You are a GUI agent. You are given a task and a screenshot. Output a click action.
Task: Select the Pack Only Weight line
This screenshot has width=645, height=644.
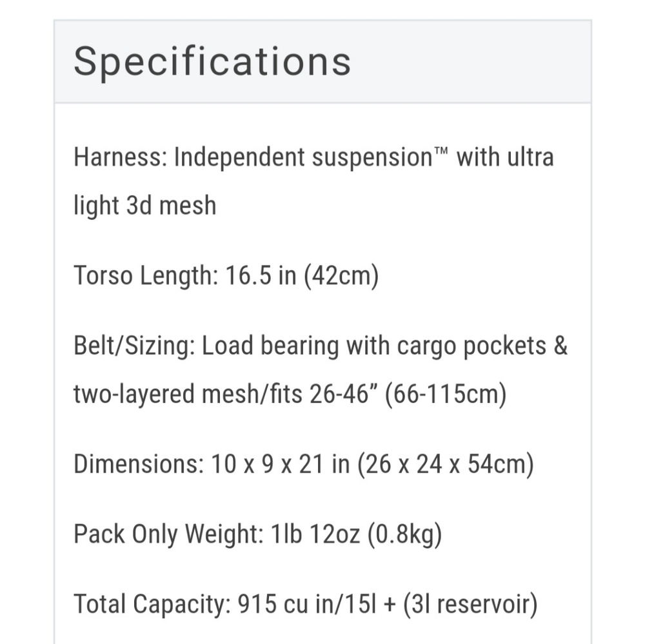pyautogui.click(x=257, y=534)
